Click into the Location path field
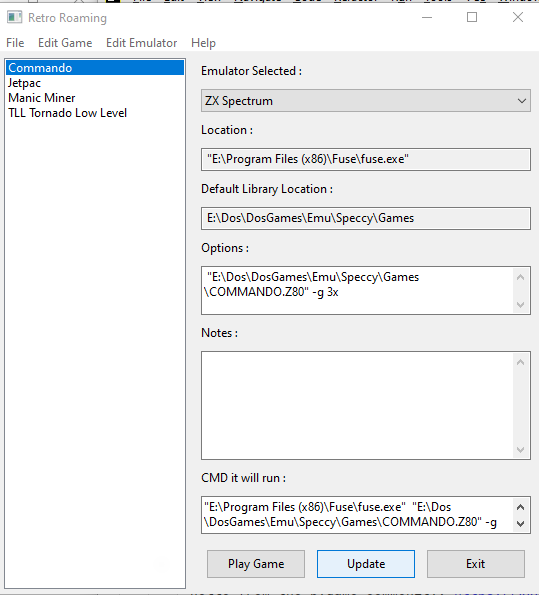The height and width of the screenshot is (595, 539). pyautogui.click(x=366, y=159)
